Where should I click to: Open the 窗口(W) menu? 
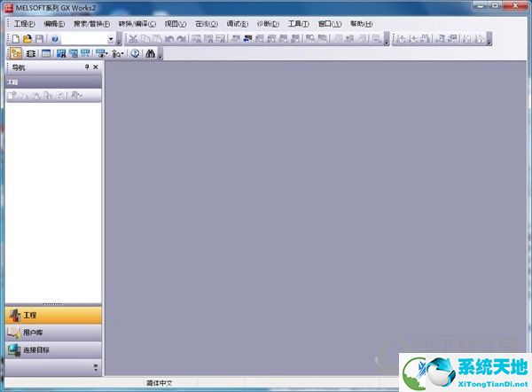(330, 24)
